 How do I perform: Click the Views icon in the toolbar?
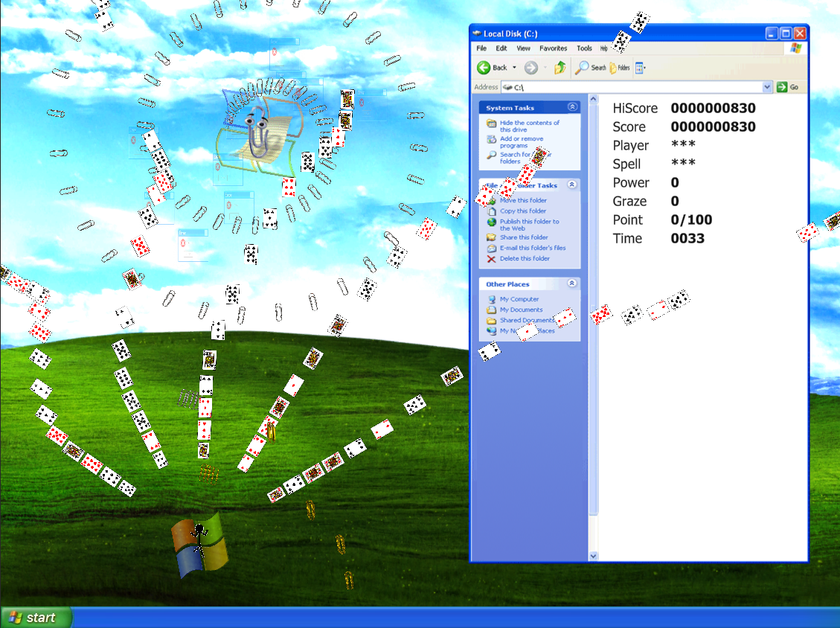tap(639, 68)
